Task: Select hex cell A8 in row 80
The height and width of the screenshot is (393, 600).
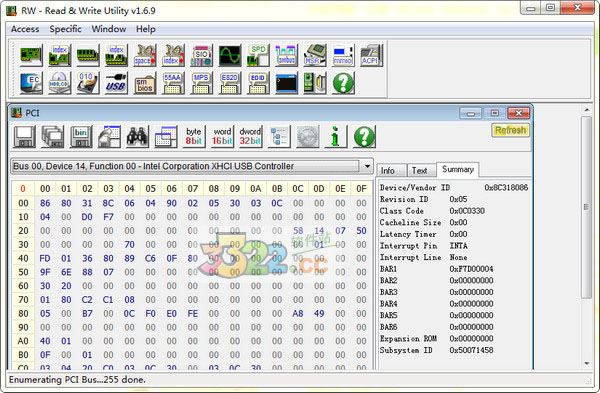Action: (298, 313)
